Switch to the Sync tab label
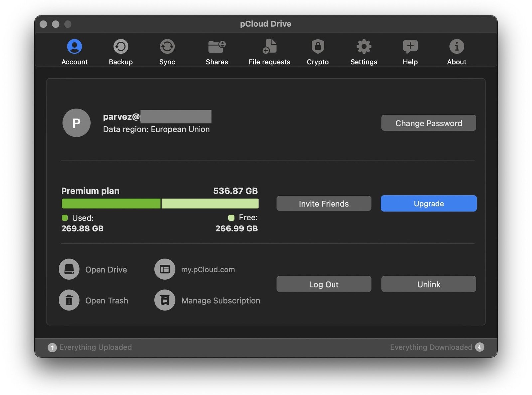 (167, 62)
